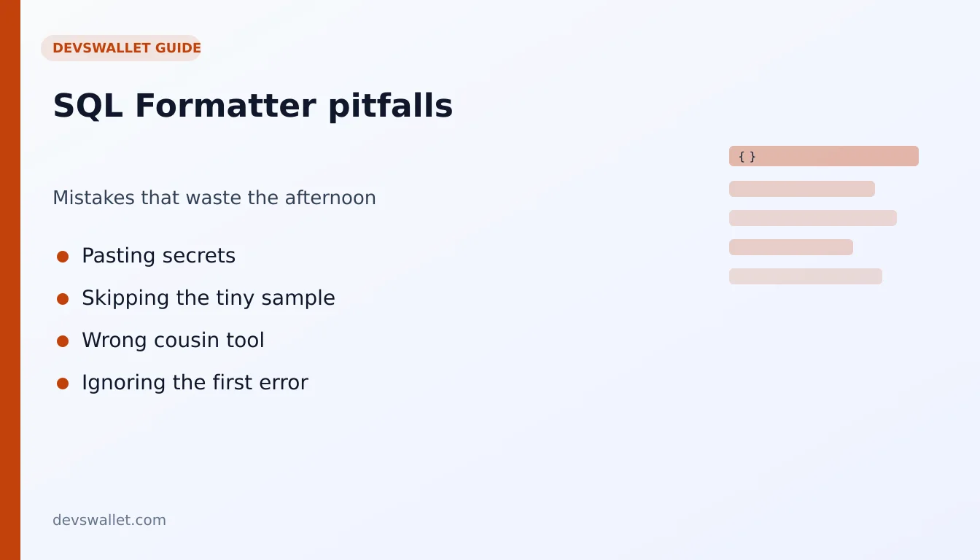Screen dimensions: 980x560
Task: Select the bullet next to Skipping the tiny sample
Action: 63,299
